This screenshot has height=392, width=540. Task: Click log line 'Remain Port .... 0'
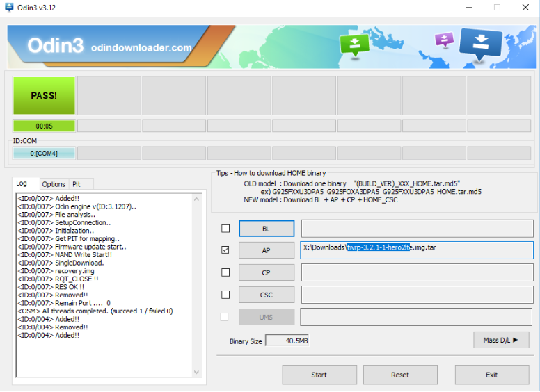[64, 303]
